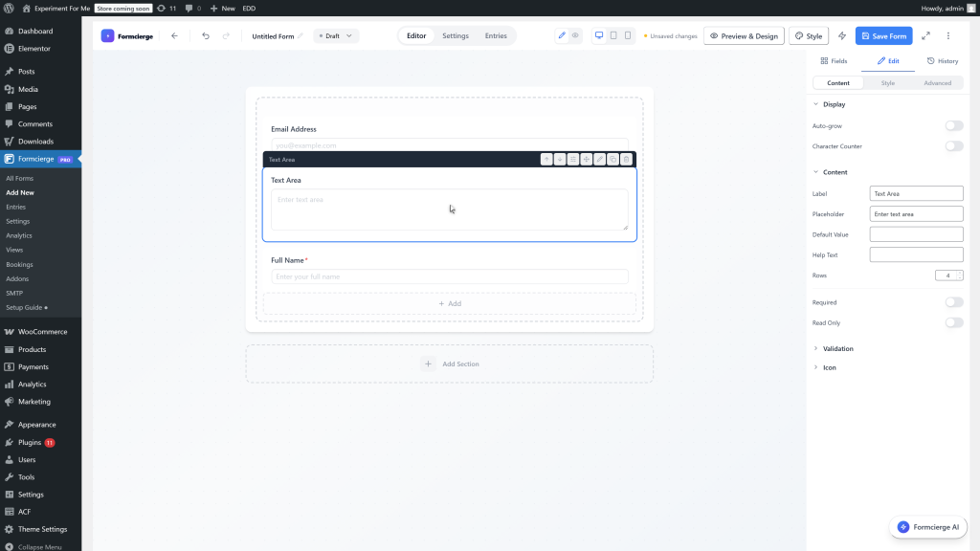The image size is (980, 551).
Task: Open field settings via the pencil icon
Action: (x=600, y=159)
